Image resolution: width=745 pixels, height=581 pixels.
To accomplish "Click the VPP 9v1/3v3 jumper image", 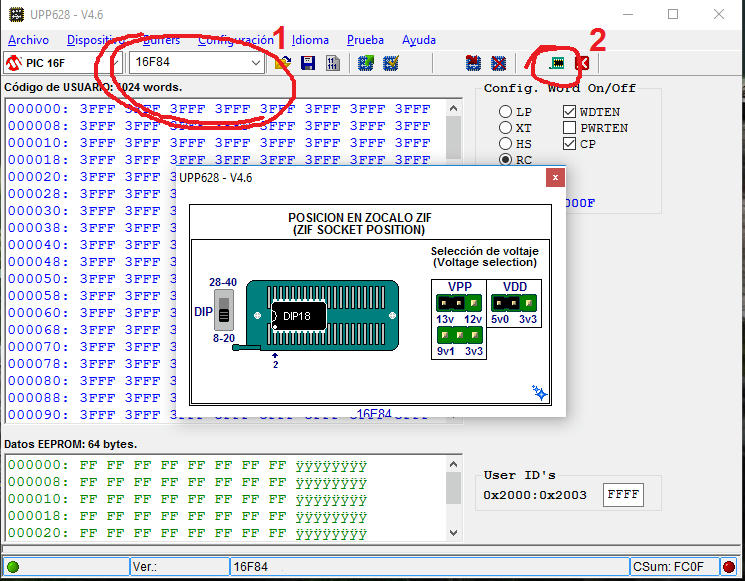I will pos(459,335).
